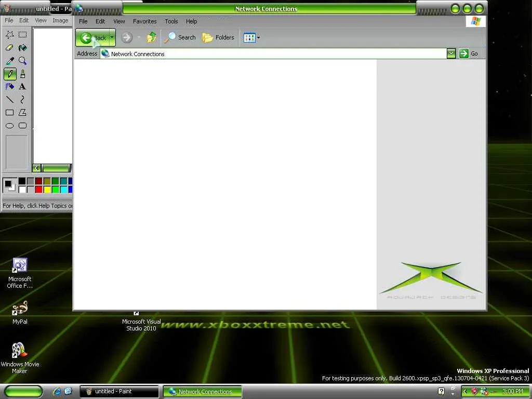Open the Favorites menu

tap(145, 21)
